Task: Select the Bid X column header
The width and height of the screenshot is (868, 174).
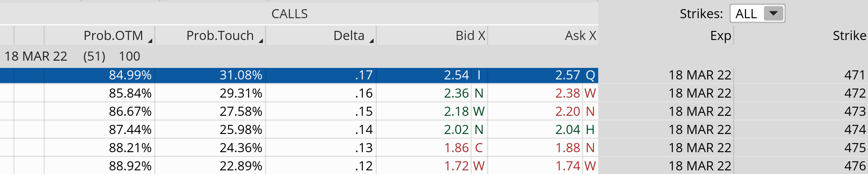Action: coord(470,35)
